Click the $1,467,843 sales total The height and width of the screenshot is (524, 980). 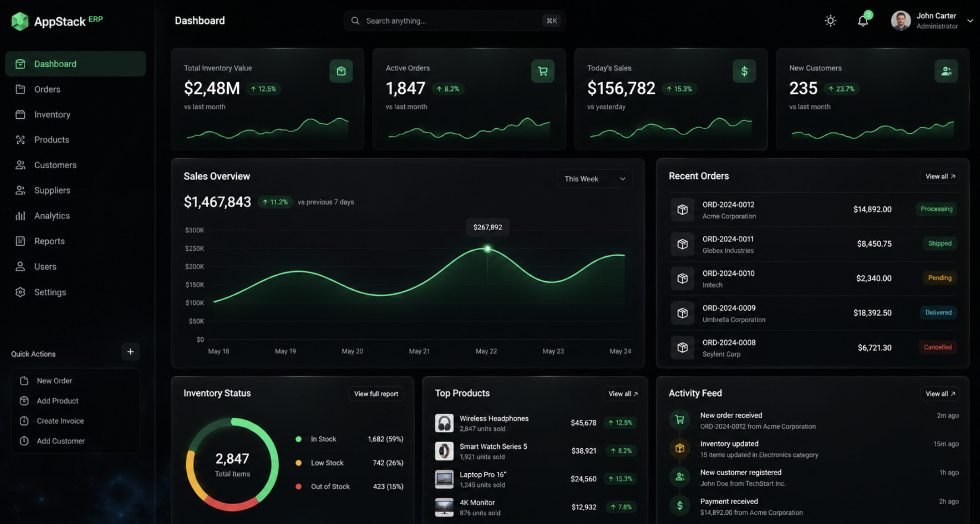(x=217, y=202)
